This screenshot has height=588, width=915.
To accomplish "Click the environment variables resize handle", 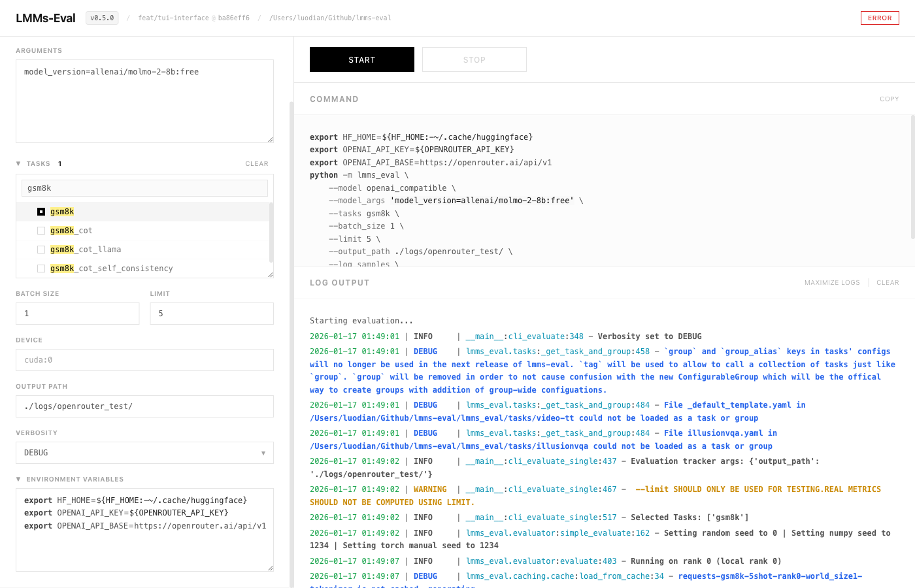I will [x=270, y=568].
